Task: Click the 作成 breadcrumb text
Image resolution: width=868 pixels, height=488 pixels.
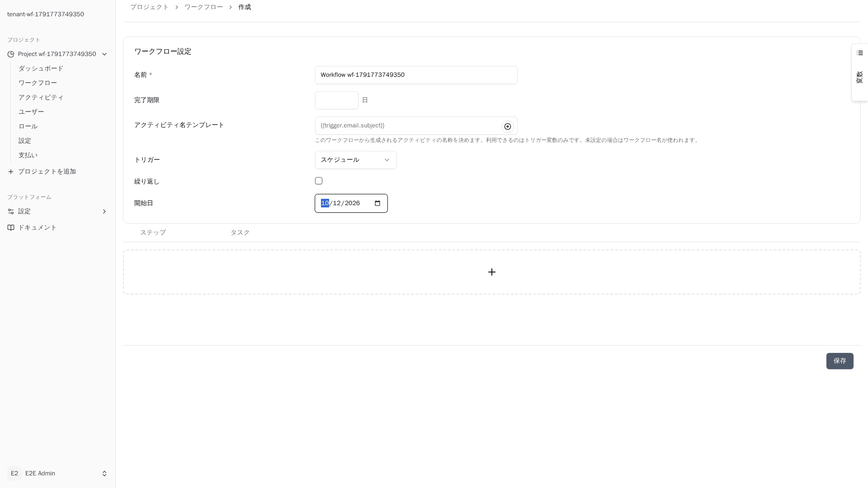Action: [x=245, y=7]
